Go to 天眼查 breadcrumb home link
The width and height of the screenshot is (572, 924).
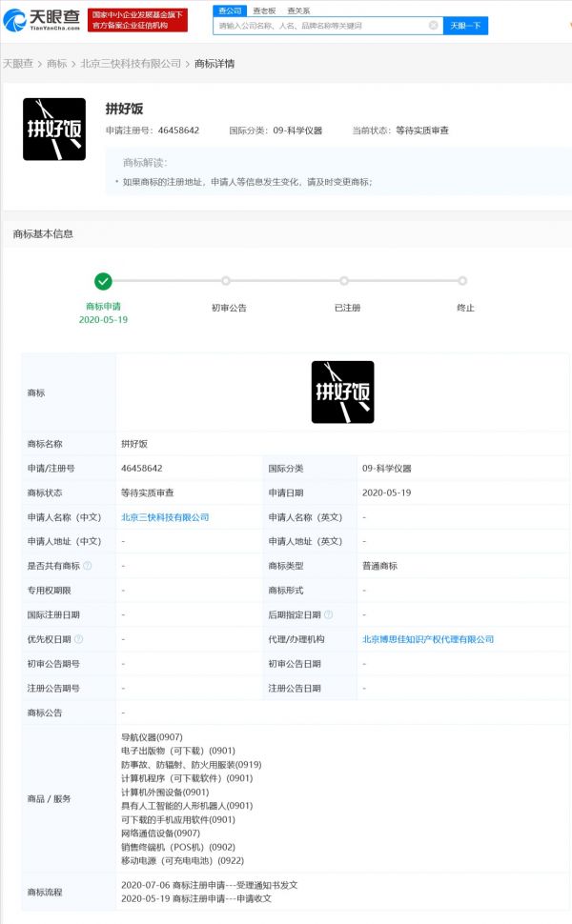click(18, 64)
